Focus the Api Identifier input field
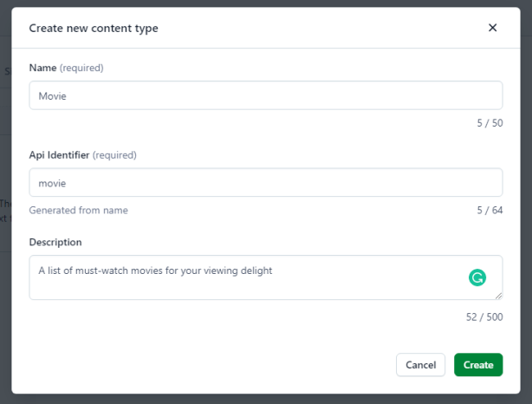This screenshot has width=532, height=404. (x=265, y=183)
